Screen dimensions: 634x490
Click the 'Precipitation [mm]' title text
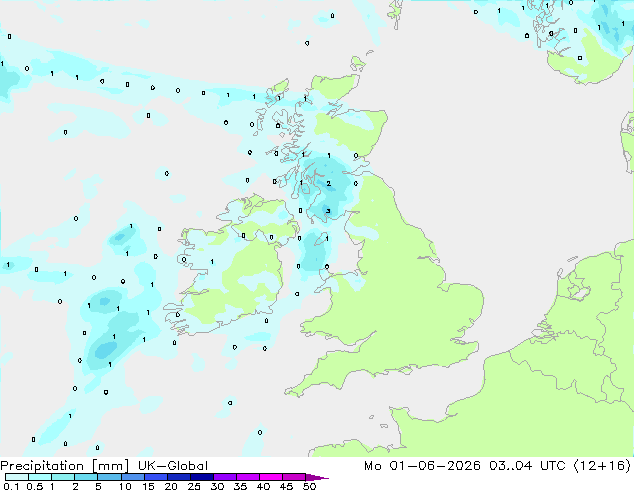point(65,466)
